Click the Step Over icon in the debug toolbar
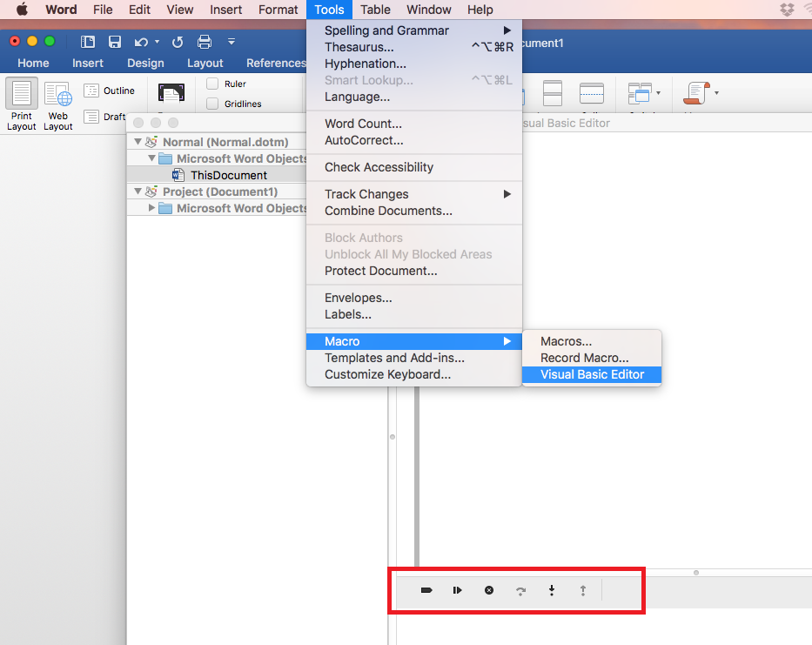The width and height of the screenshot is (812, 645). [521, 591]
